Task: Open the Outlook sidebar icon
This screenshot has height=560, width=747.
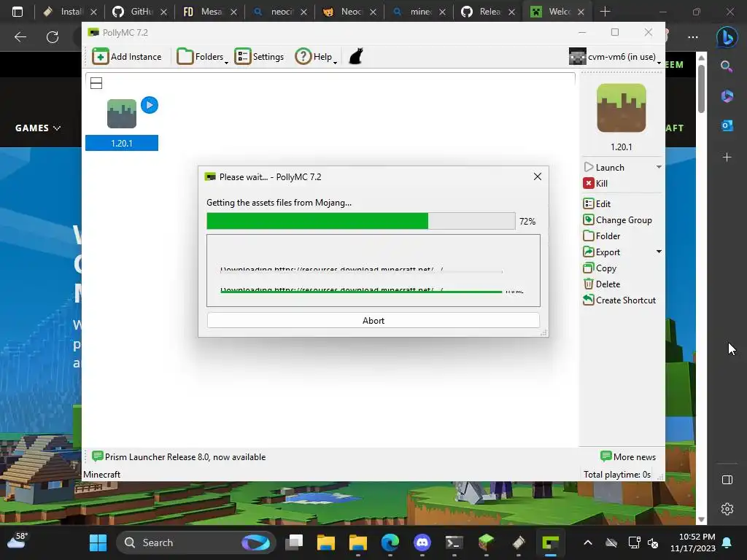Action: (727, 125)
